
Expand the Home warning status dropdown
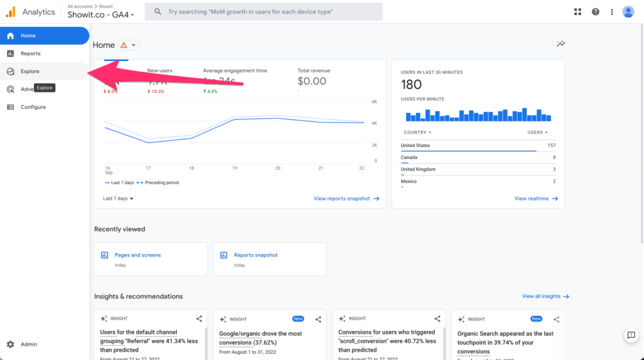pyautogui.click(x=129, y=45)
